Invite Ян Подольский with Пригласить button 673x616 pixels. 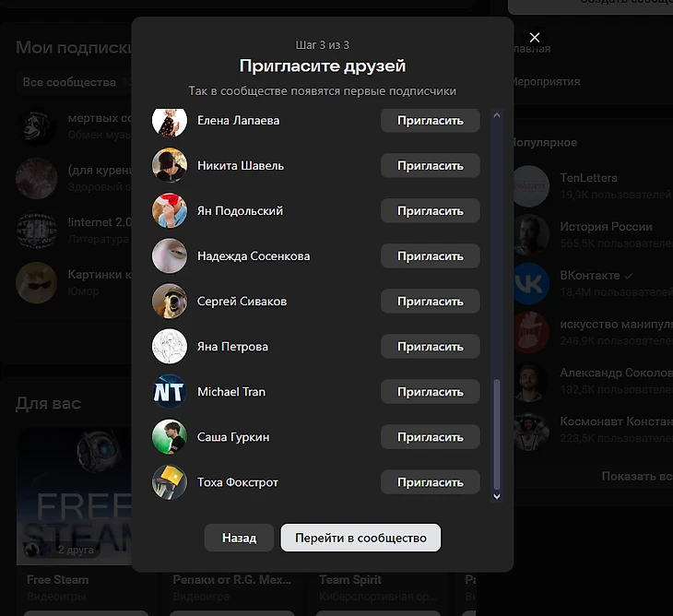[430, 211]
